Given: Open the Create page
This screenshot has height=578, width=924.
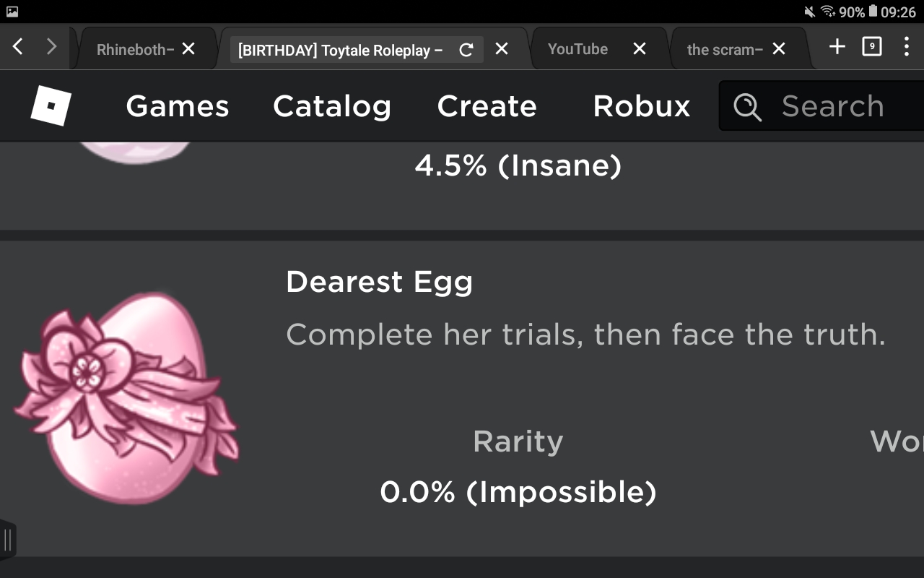Looking at the screenshot, I should pos(487,106).
